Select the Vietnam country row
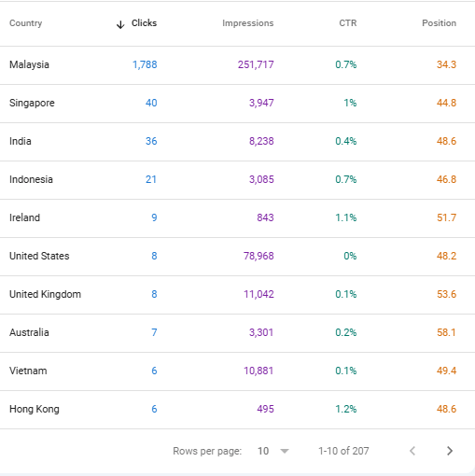The height and width of the screenshot is (476, 475). (x=237, y=371)
